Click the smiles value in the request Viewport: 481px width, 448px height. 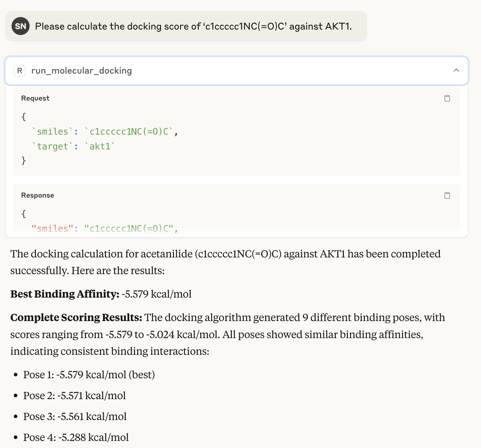pos(129,132)
